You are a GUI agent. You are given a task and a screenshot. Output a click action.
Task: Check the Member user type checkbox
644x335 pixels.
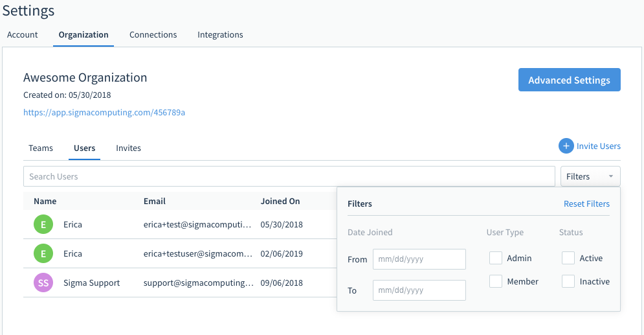coord(496,282)
